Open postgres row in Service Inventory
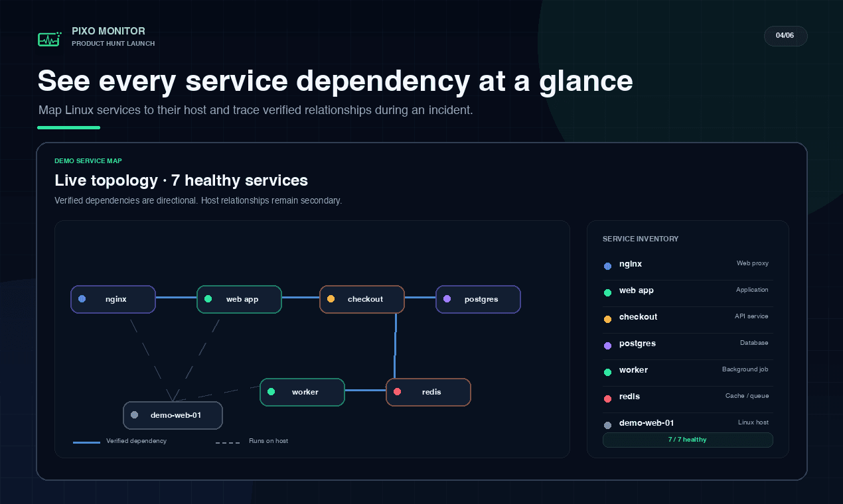The image size is (843, 504). [x=688, y=346]
